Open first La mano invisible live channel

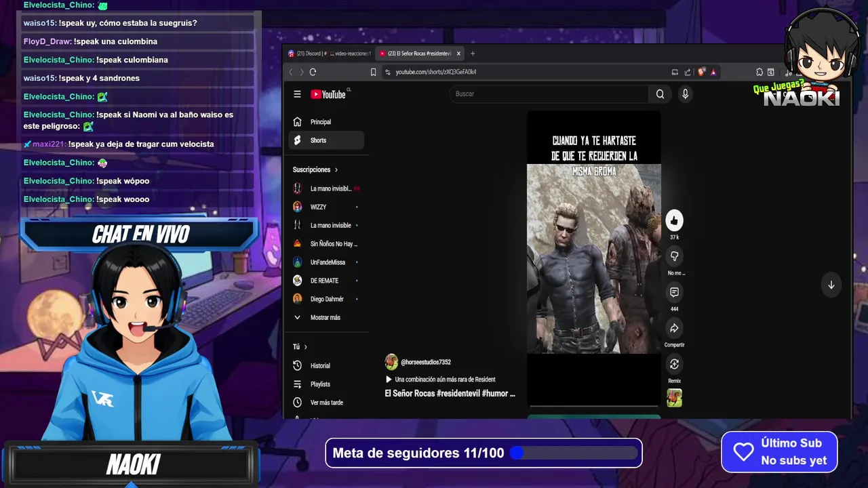tap(326, 188)
